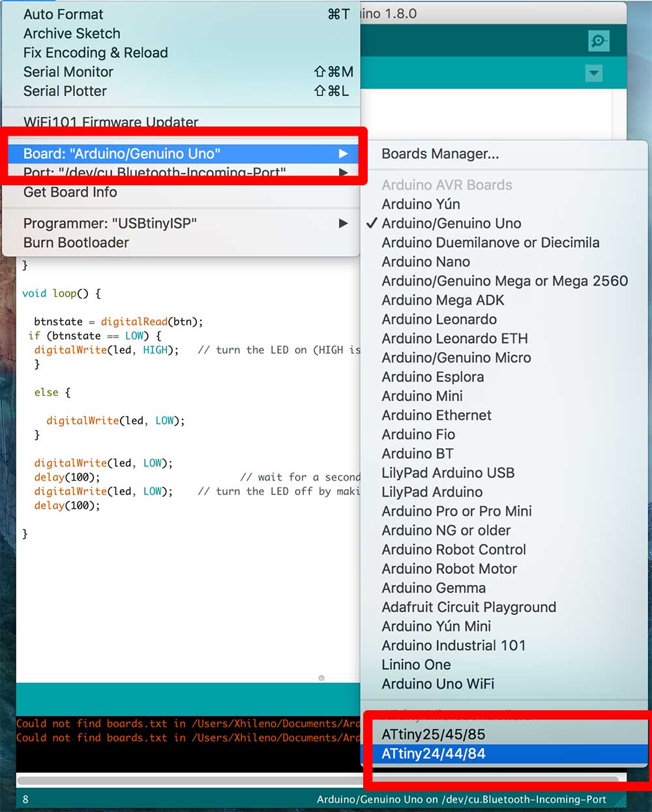Expand the Board submenu arrow
The width and height of the screenshot is (652, 812).
click(x=343, y=154)
